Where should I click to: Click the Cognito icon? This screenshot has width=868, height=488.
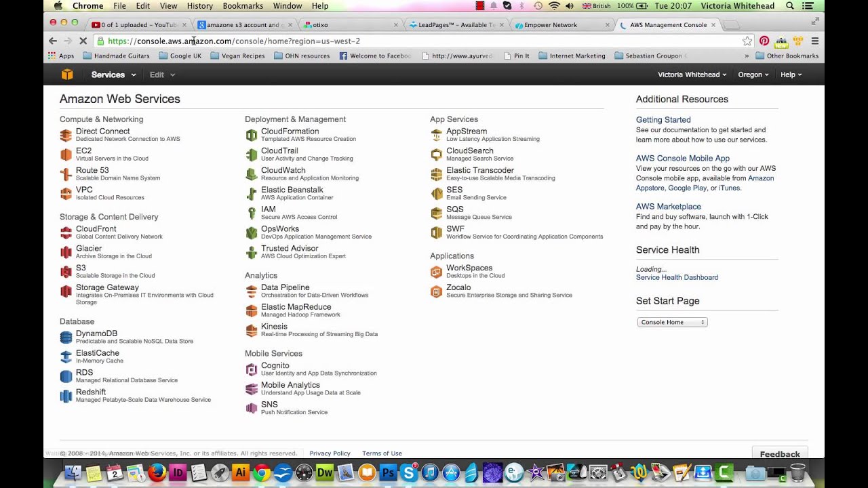[x=251, y=369]
